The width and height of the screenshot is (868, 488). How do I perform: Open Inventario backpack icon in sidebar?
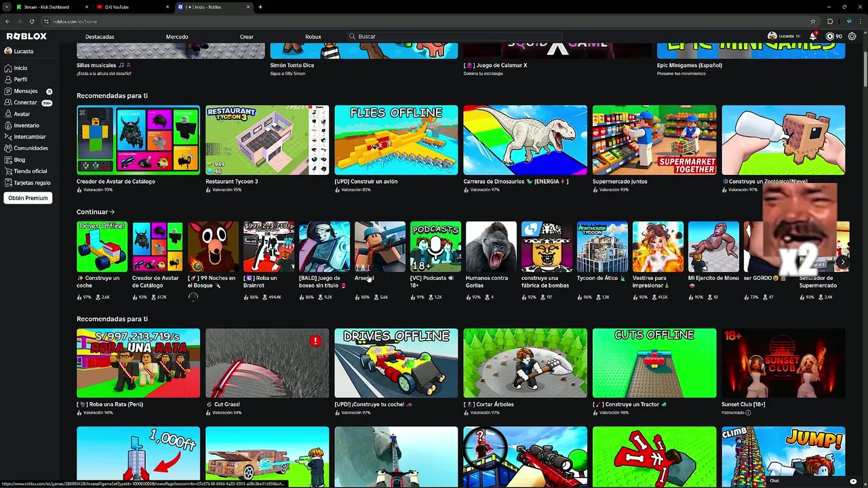point(8,125)
